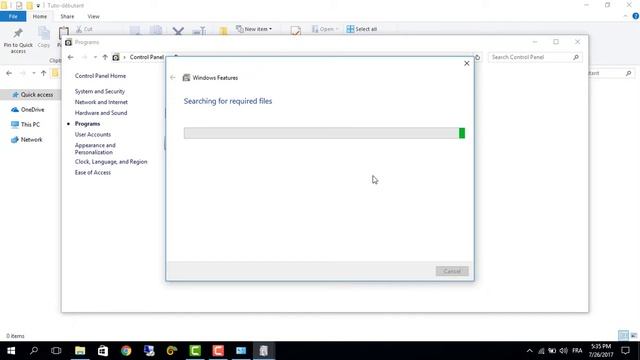Open recent locations dropdown in Control Panel

click(x=95, y=57)
